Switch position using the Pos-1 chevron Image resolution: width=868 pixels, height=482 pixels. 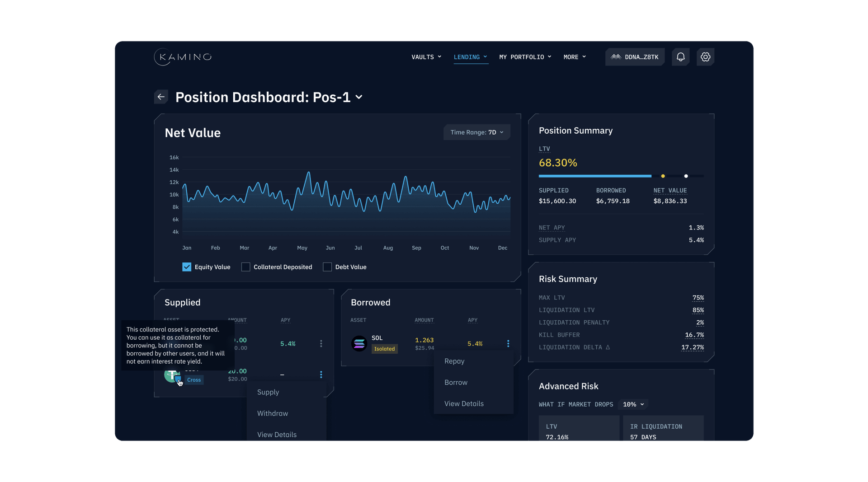click(359, 97)
